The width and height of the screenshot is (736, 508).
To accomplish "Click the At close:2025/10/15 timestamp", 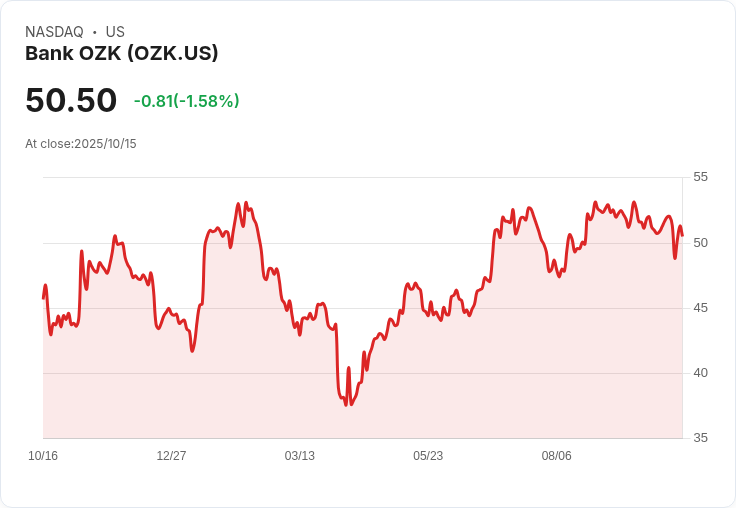I will point(81,144).
